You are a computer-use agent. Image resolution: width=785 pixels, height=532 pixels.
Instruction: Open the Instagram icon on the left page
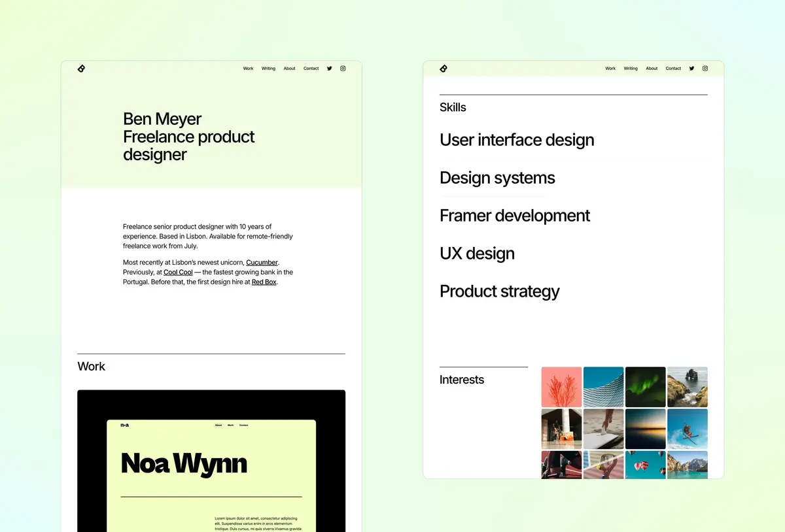(343, 68)
